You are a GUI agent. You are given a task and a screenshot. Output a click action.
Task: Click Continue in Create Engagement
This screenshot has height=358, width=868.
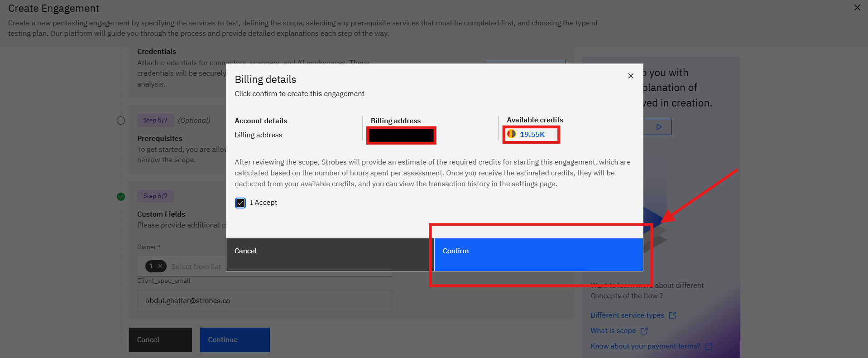tap(235, 340)
